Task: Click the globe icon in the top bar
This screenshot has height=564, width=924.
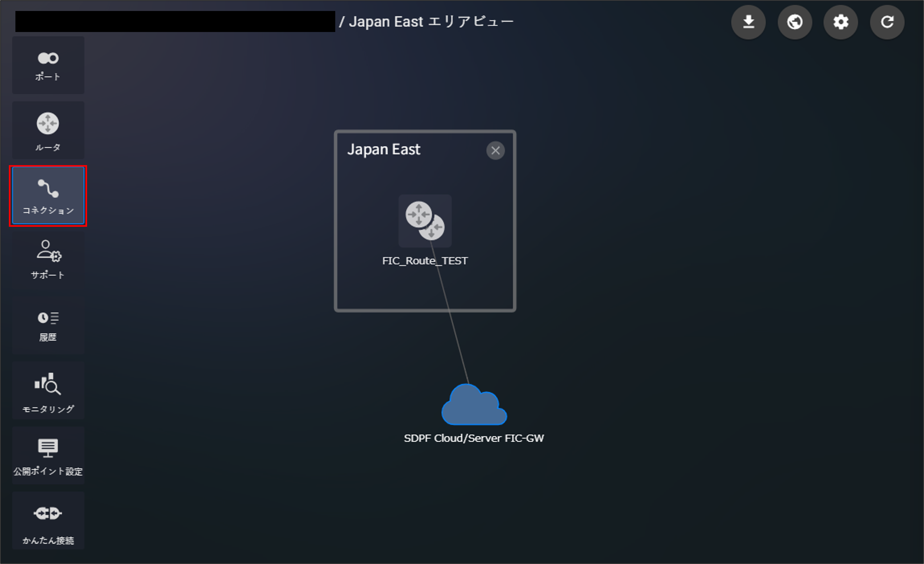Action: (795, 22)
